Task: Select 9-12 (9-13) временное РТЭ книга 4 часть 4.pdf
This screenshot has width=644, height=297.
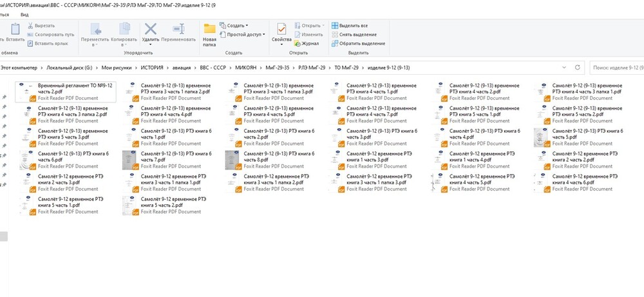Action: click(169, 115)
